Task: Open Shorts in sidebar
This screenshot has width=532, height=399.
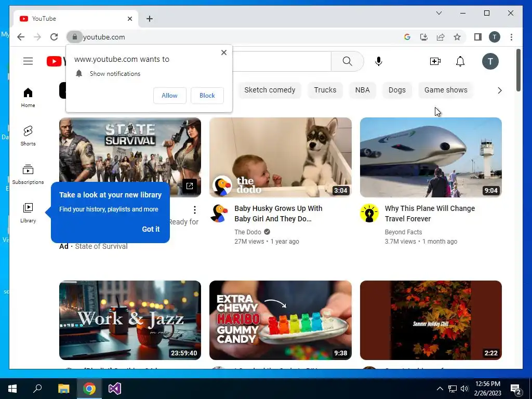Action: [x=28, y=136]
